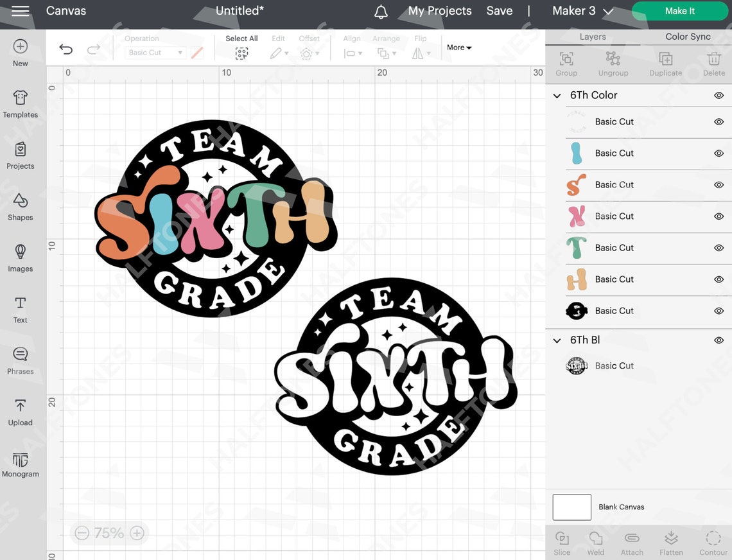Open the Operation dropdown

point(155,52)
